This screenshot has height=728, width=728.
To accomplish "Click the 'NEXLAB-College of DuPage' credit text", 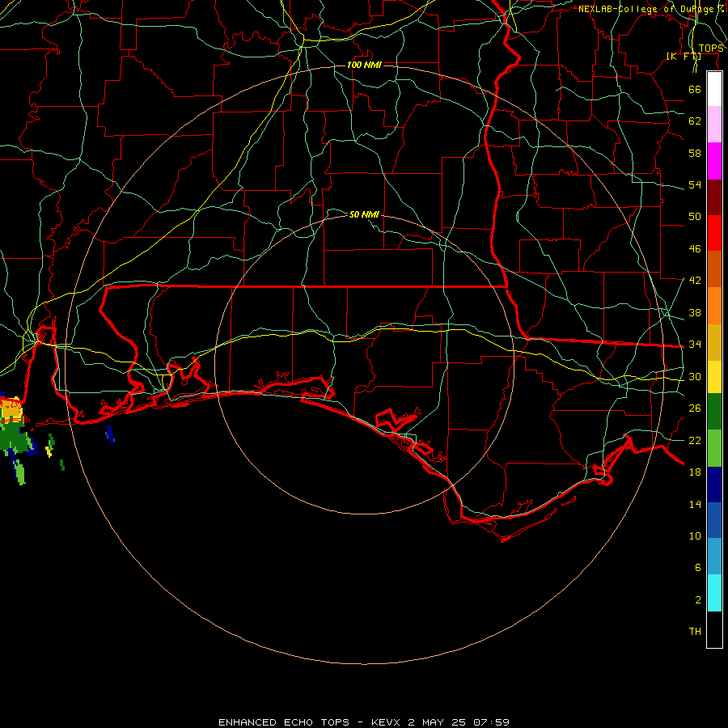I will click(x=645, y=9).
